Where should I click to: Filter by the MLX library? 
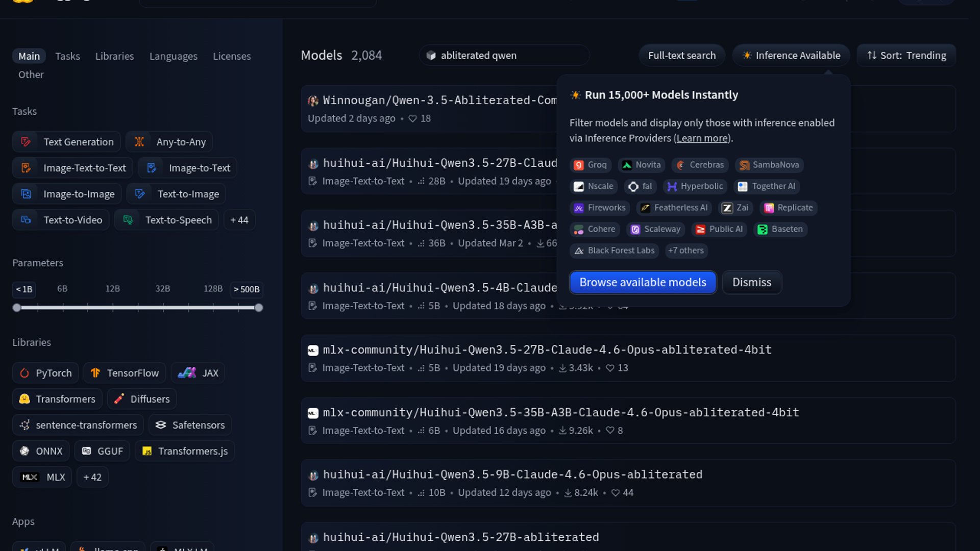click(x=42, y=477)
